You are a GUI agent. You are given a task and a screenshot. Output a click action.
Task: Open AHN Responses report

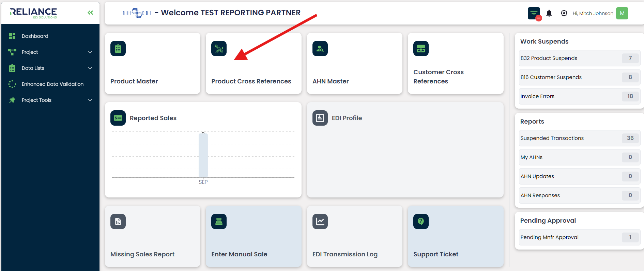point(579,195)
